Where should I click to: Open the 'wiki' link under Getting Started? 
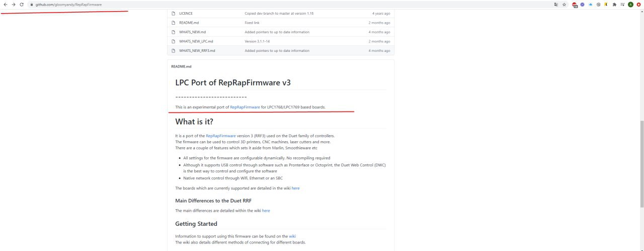(292, 236)
